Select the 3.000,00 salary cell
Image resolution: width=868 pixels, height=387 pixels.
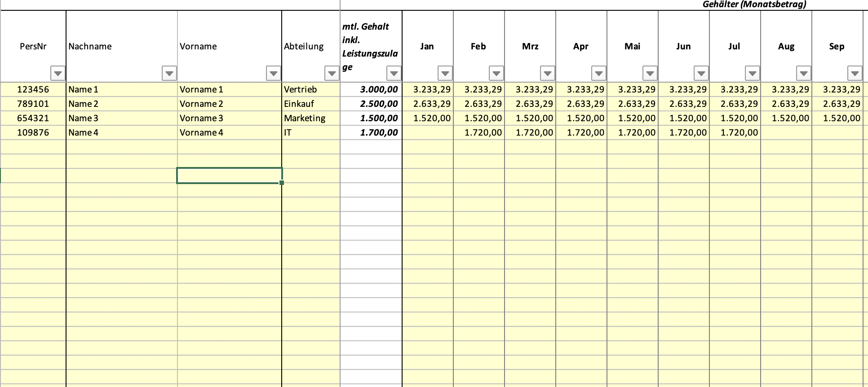[x=371, y=89]
